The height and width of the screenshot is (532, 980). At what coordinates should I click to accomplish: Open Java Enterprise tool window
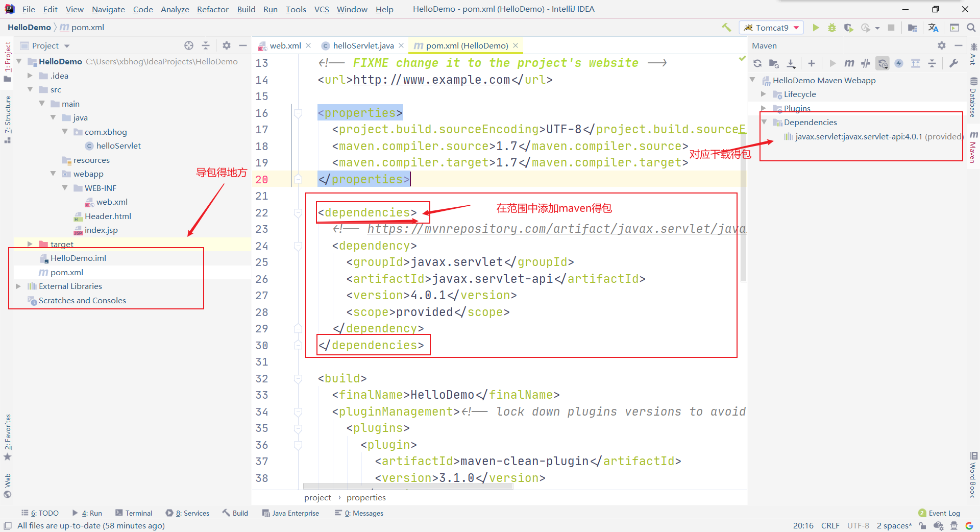290,513
